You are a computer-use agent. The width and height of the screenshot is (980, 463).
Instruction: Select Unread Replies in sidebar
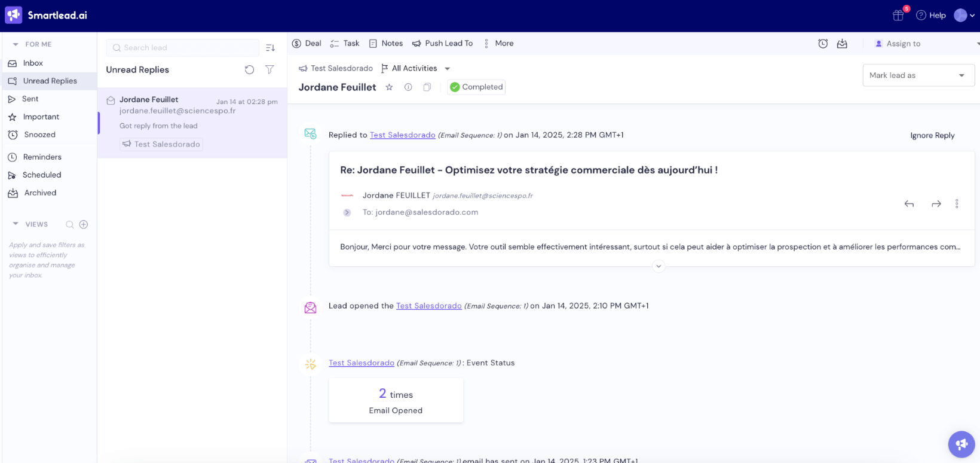(50, 81)
